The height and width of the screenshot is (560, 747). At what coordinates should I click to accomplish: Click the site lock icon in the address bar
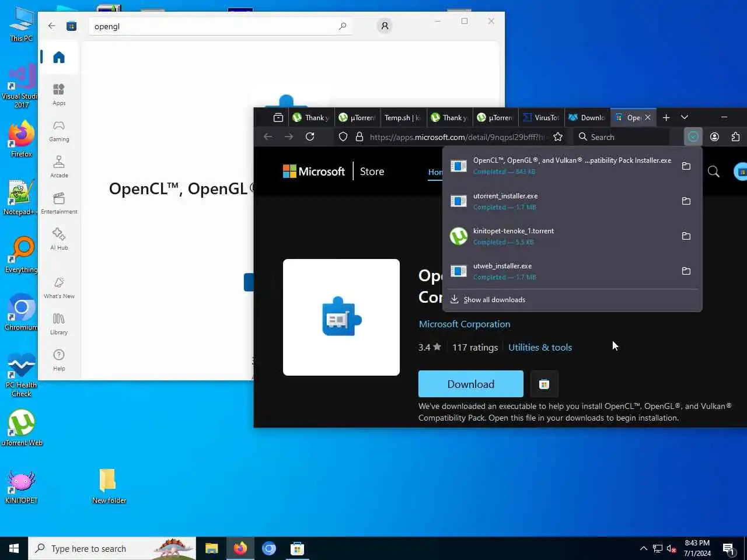359,136
